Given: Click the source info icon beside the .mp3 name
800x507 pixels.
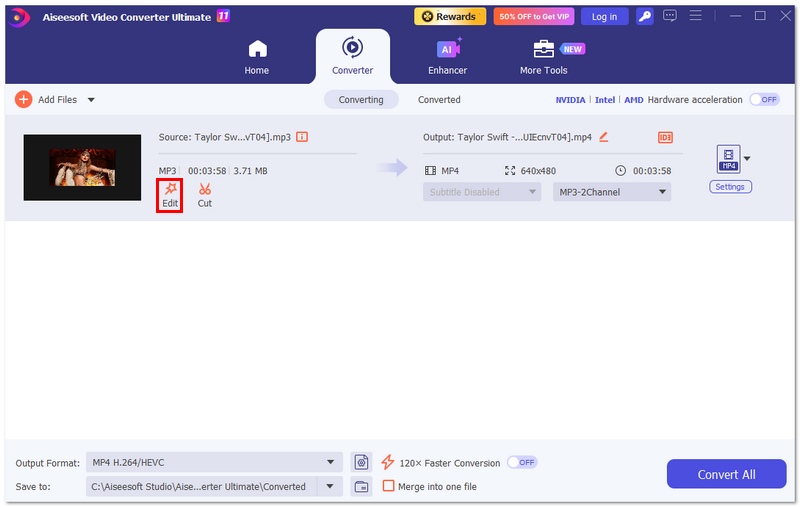Looking at the screenshot, I should (x=302, y=137).
